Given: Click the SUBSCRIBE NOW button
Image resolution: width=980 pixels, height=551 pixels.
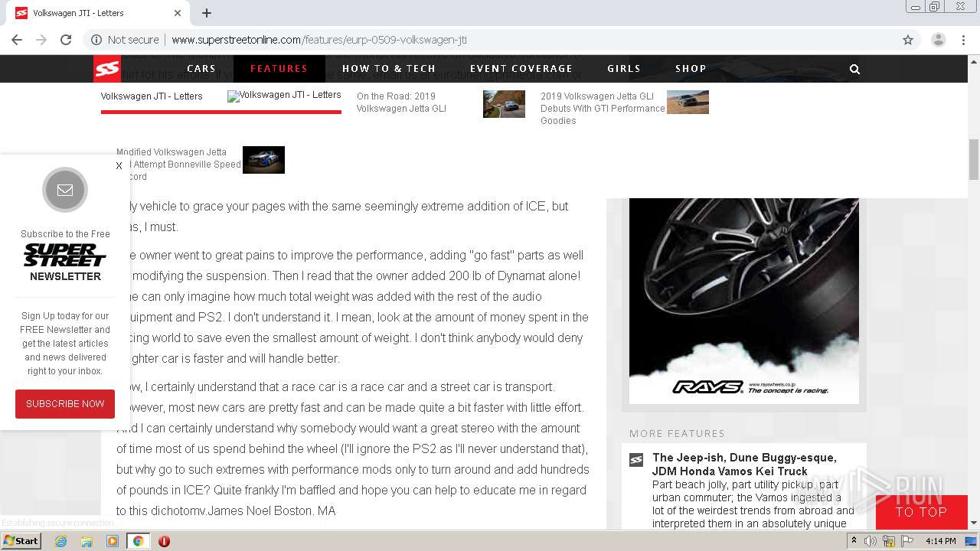Looking at the screenshot, I should 65,404.
